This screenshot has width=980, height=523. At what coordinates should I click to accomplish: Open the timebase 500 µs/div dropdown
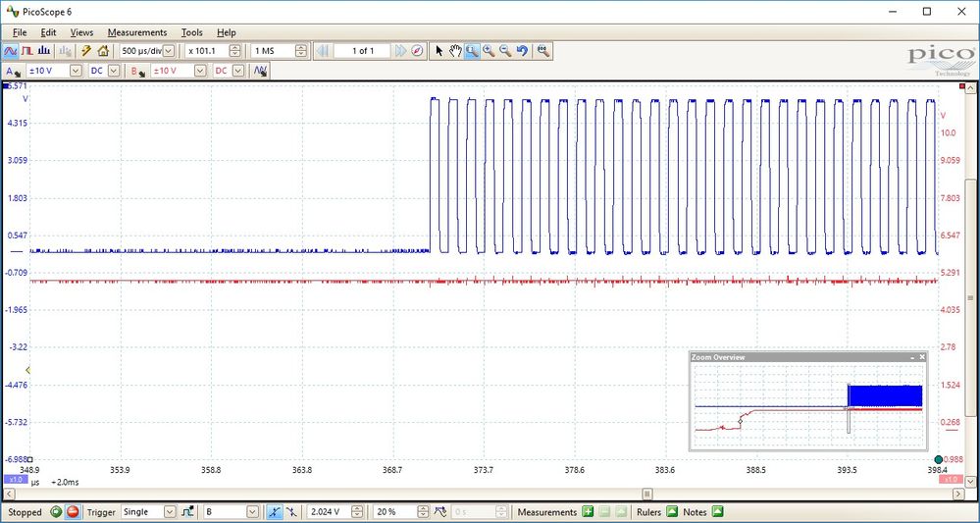click(168, 51)
